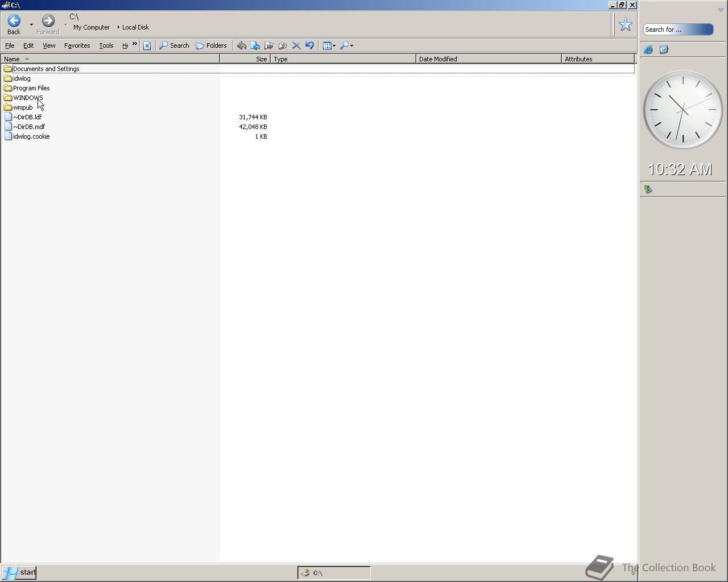The image size is (728, 582).
Task: Open the truncated Help menu
Action: click(125, 45)
